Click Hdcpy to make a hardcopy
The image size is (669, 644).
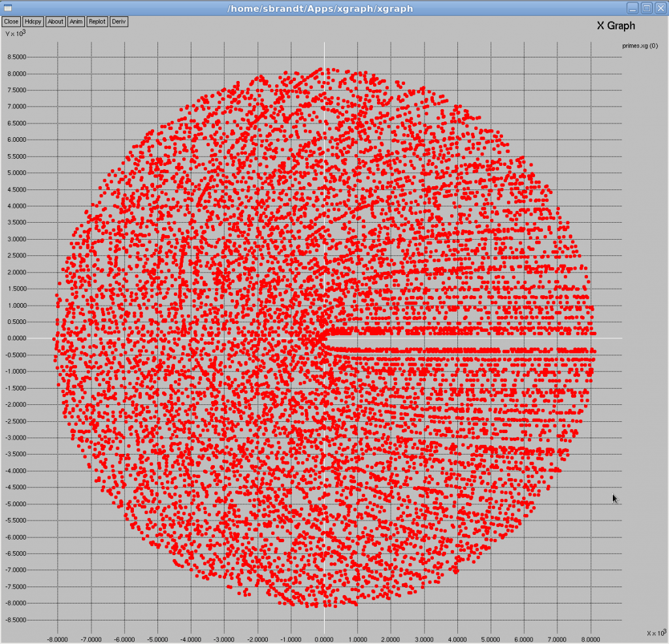(32, 21)
